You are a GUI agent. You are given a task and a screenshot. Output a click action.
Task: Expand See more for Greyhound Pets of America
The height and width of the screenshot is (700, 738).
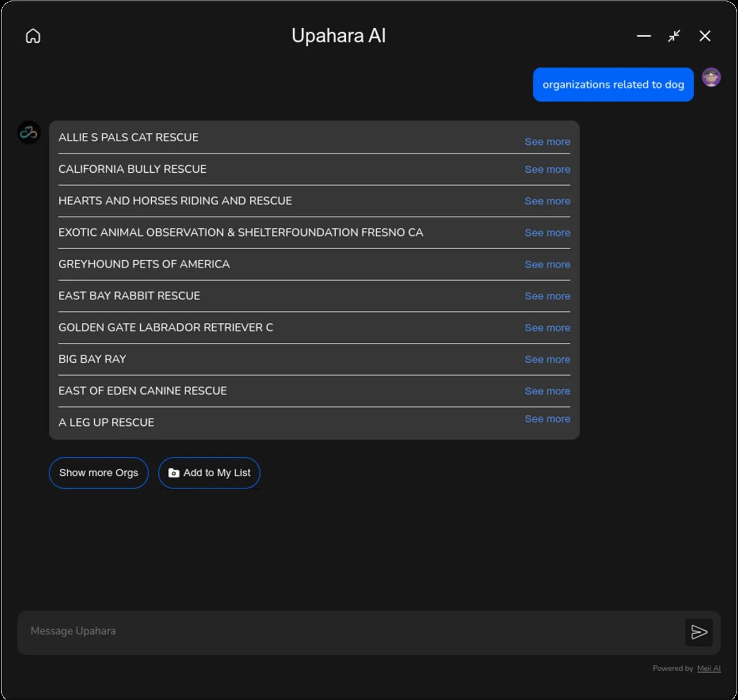click(547, 265)
